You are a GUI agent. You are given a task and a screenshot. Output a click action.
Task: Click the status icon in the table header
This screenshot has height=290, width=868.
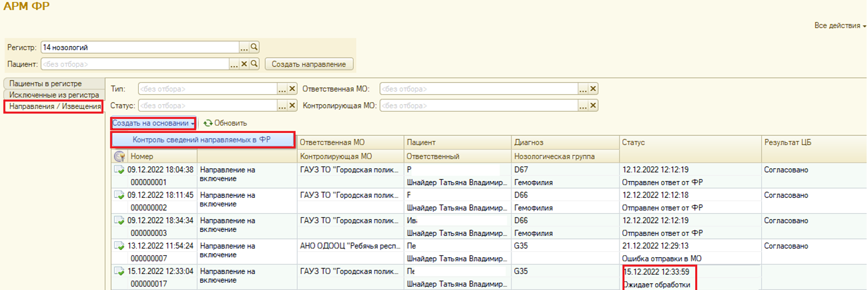120,156
